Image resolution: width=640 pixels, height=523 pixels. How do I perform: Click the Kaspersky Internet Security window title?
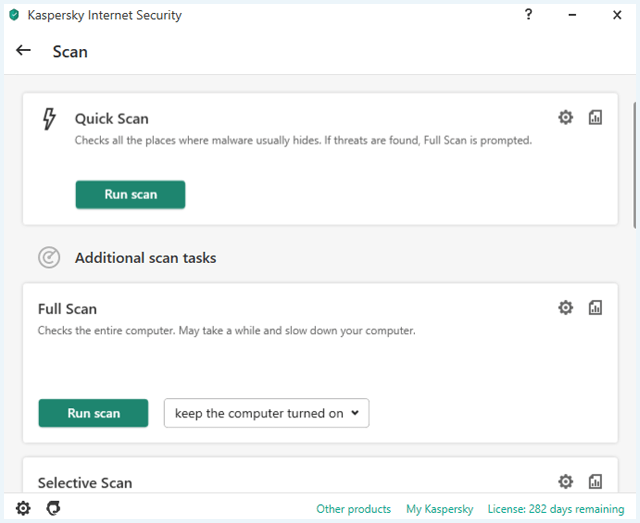104,15
